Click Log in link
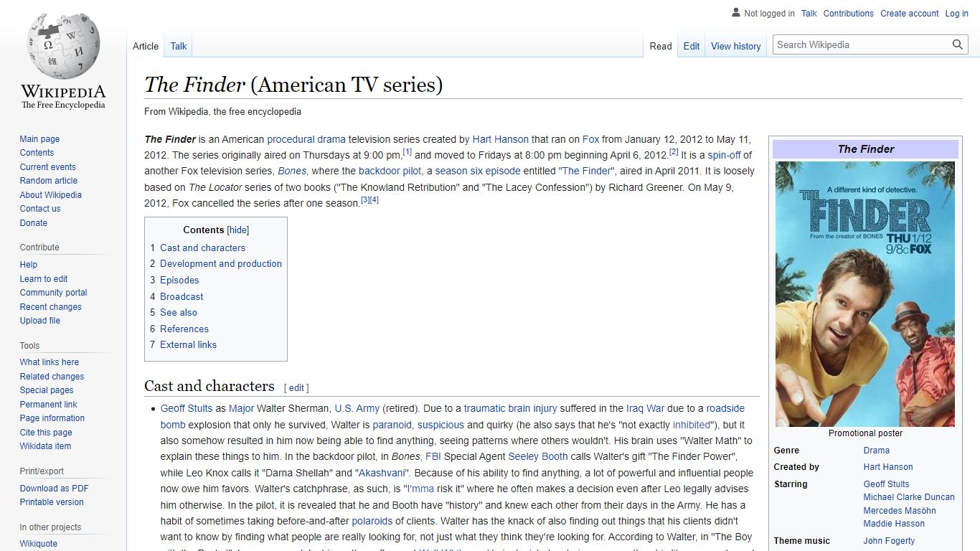The height and width of the screenshot is (551, 980). (x=957, y=14)
